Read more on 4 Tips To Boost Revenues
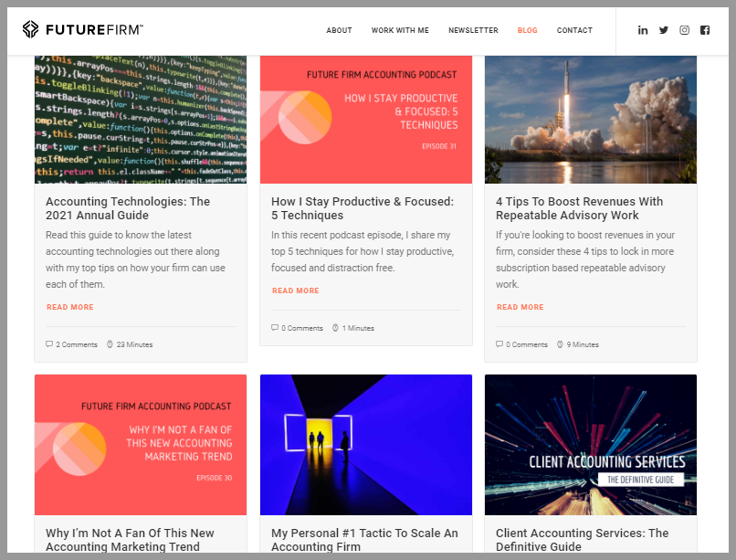Screen dimensions: 736x560 click(x=520, y=307)
